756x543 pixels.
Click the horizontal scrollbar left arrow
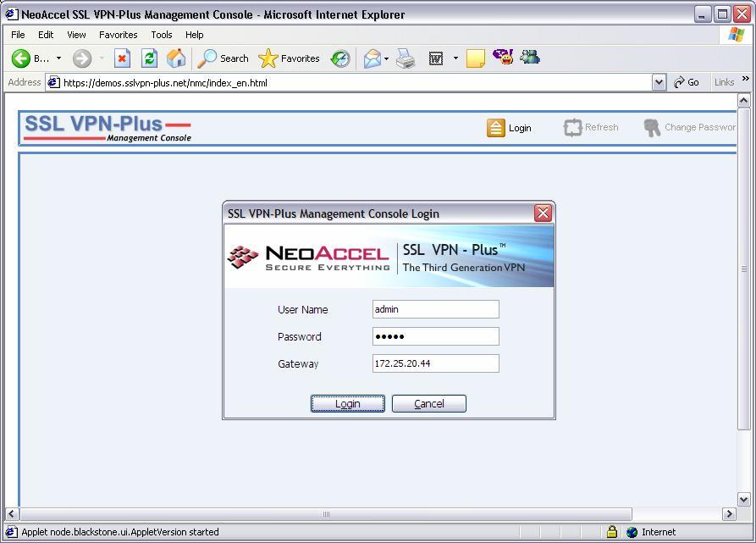[x=12, y=514]
